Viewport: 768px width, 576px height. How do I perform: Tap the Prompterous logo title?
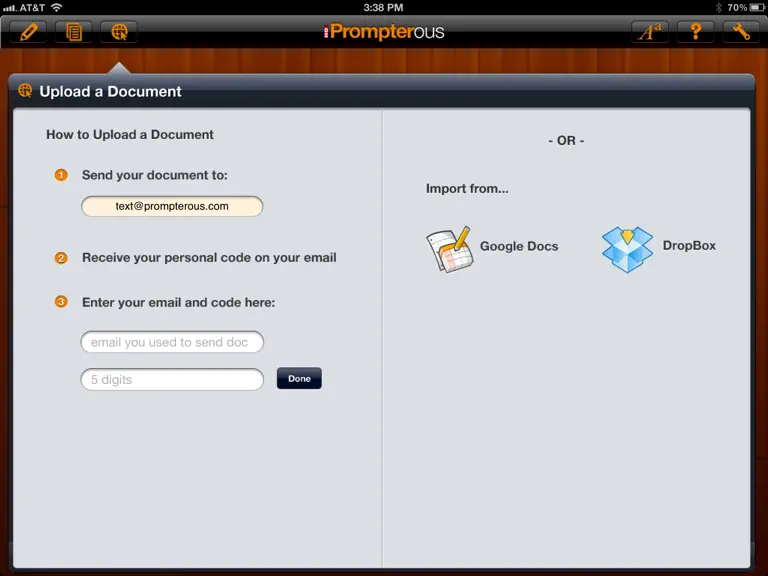click(x=384, y=32)
